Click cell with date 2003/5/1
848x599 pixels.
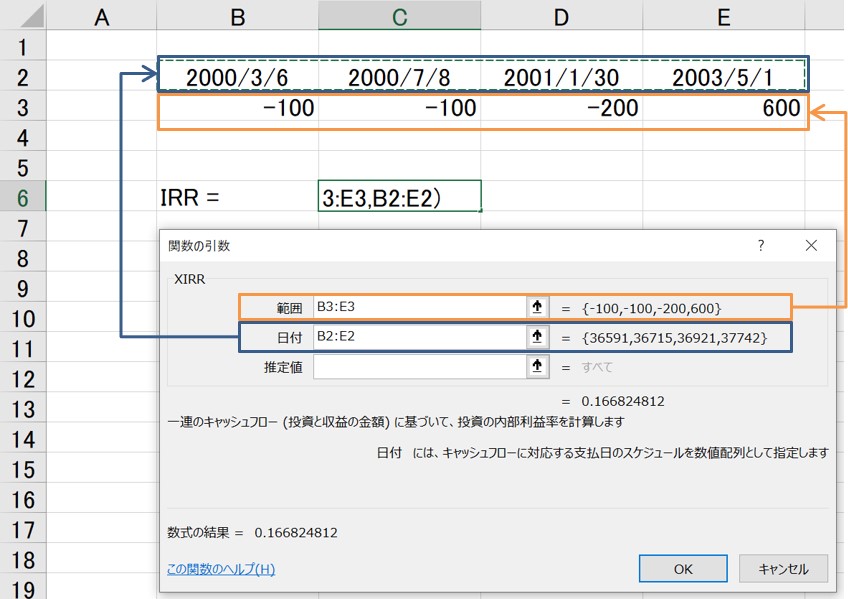[724, 77]
